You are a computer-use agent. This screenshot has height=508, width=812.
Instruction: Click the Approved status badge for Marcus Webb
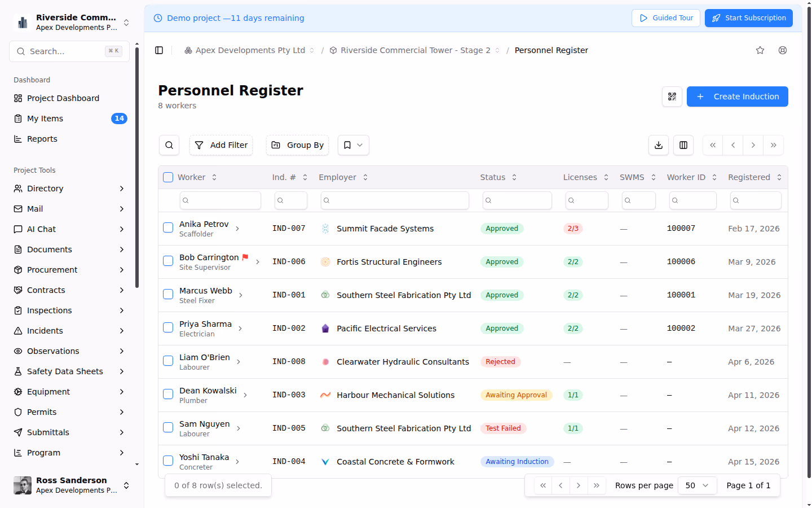coord(502,295)
